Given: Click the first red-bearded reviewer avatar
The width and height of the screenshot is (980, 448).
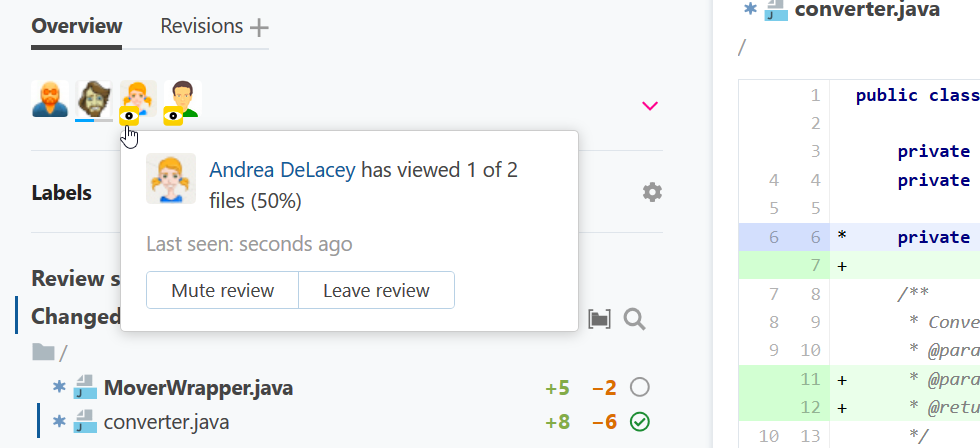Looking at the screenshot, I should [50, 99].
